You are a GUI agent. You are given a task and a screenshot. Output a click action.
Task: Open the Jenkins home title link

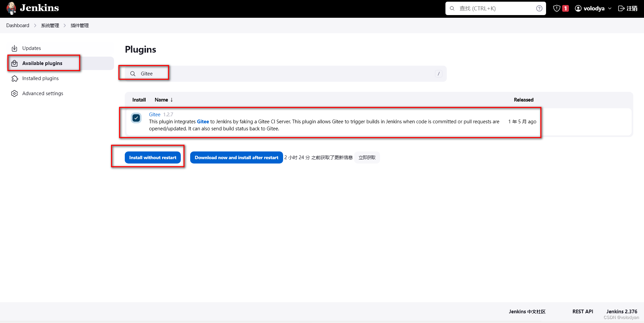[39, 8]
